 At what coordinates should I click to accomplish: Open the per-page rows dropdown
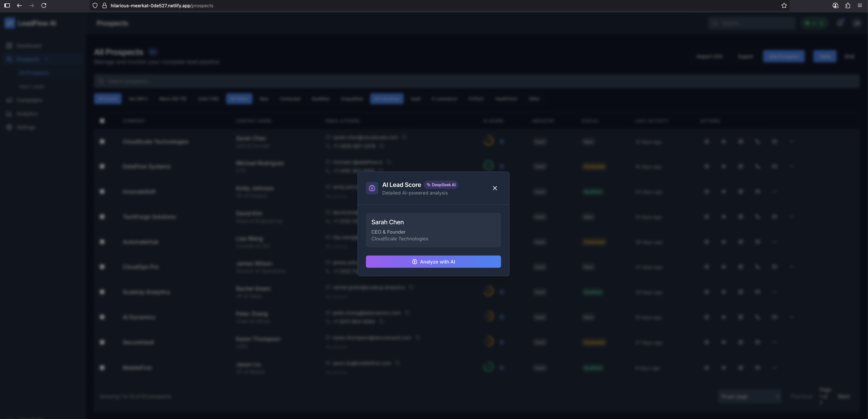pyautogui.click(x=749, y=396)
